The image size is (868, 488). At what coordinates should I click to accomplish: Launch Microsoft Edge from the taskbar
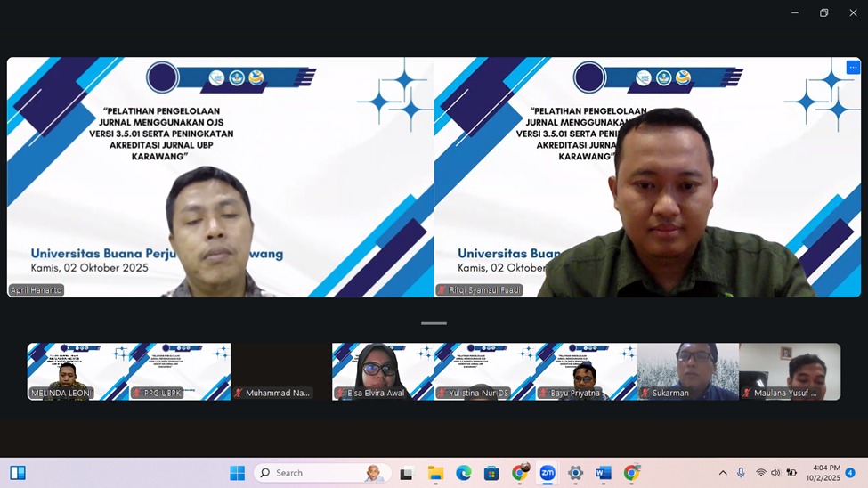click(x=463, y=473)
